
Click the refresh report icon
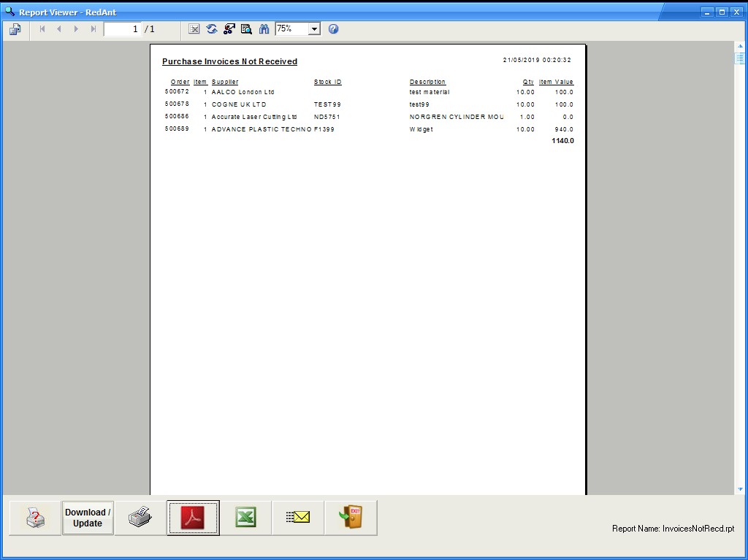point(212,29)
